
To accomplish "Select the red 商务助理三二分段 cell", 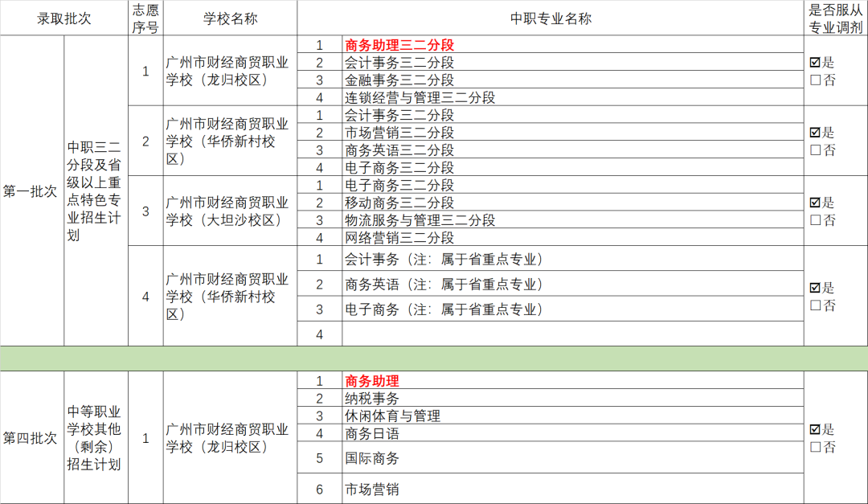I will (x=399, y=45).
